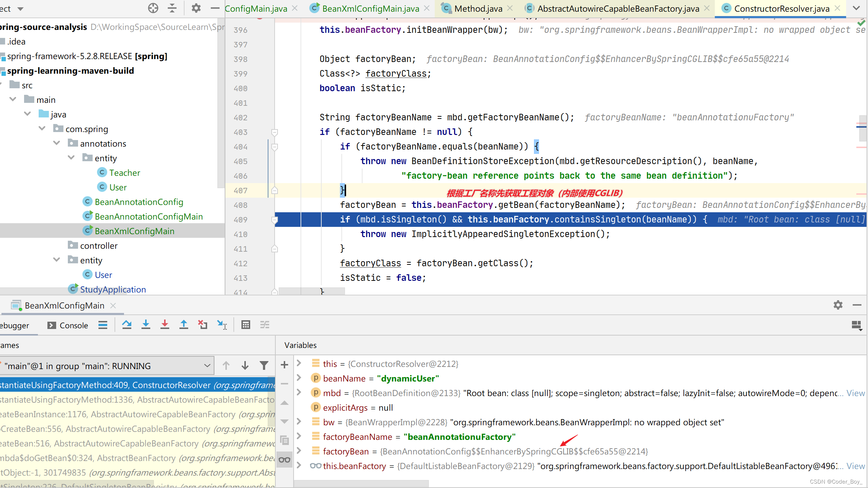The width and height of the screenshot is (868, 488).
Task: Click Step Over debugger icon
Action: coord(127,325)
